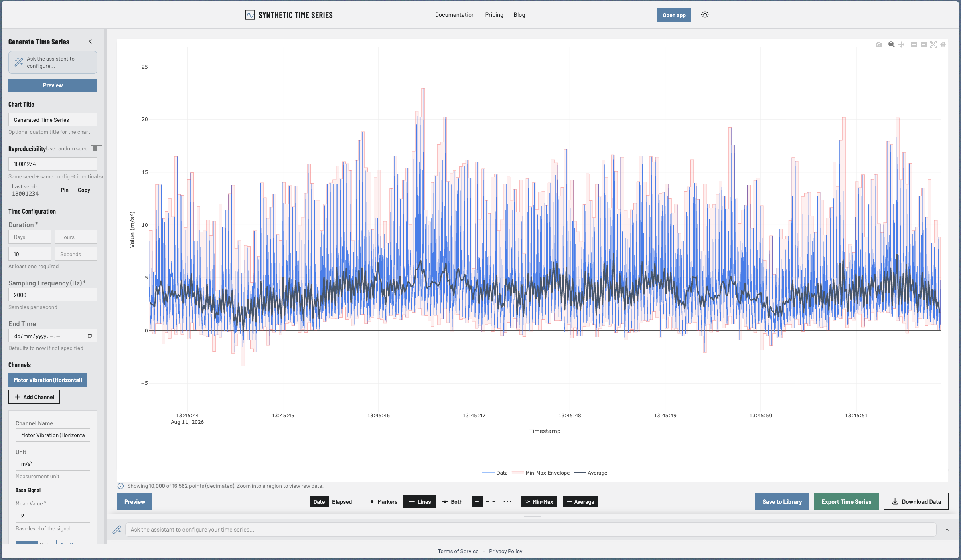
Task: Toggle the Average line overlay
Action: pos(580,502)
